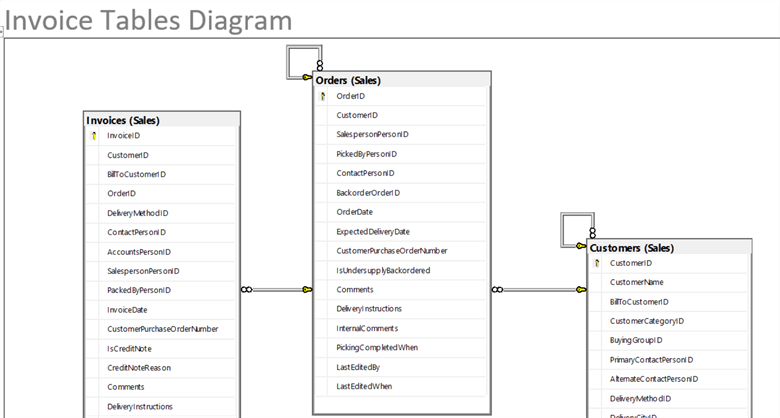
Task: Select the Invoice Tables Diagram title text
Action: point(148,20)
